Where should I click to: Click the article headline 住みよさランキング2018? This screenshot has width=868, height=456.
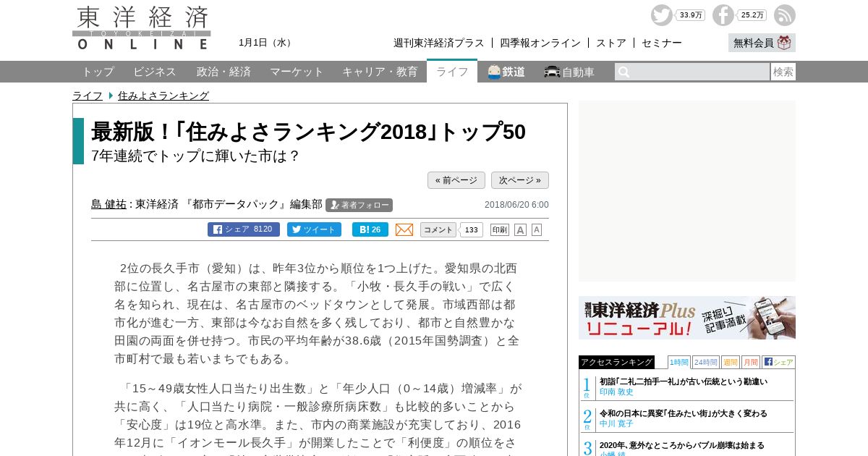pos(308,132)
